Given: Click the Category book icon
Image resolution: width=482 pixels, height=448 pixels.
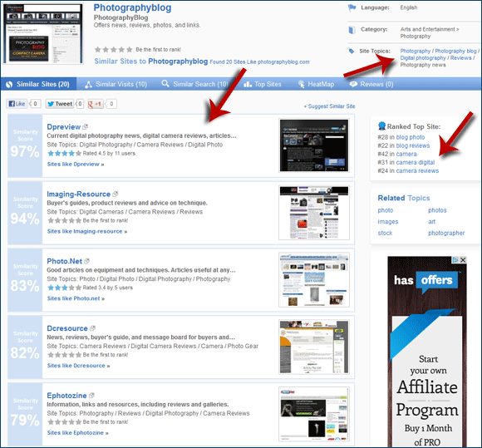Looking at the screenshot, I should (x=352, y=30).
